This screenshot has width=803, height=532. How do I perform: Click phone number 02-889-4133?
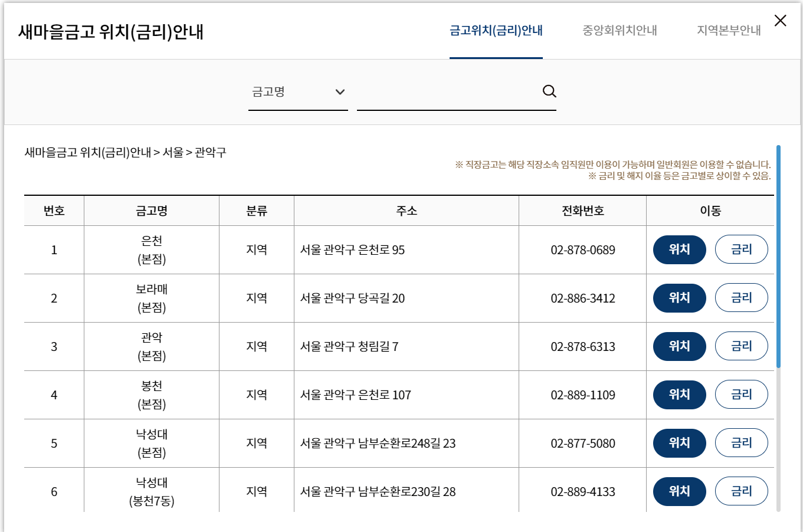coord(583,492)
